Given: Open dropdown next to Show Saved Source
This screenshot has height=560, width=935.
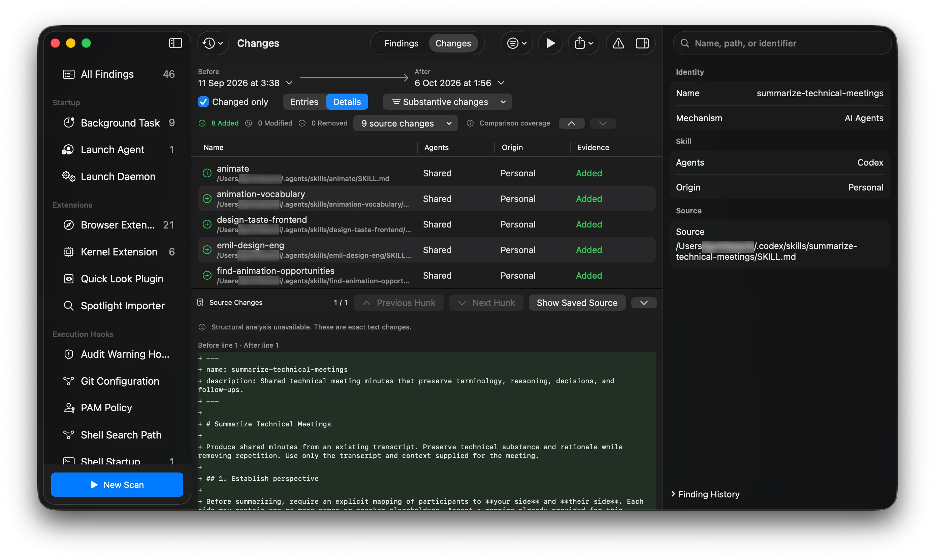Looking at the screenshot, I should [643, 303].
